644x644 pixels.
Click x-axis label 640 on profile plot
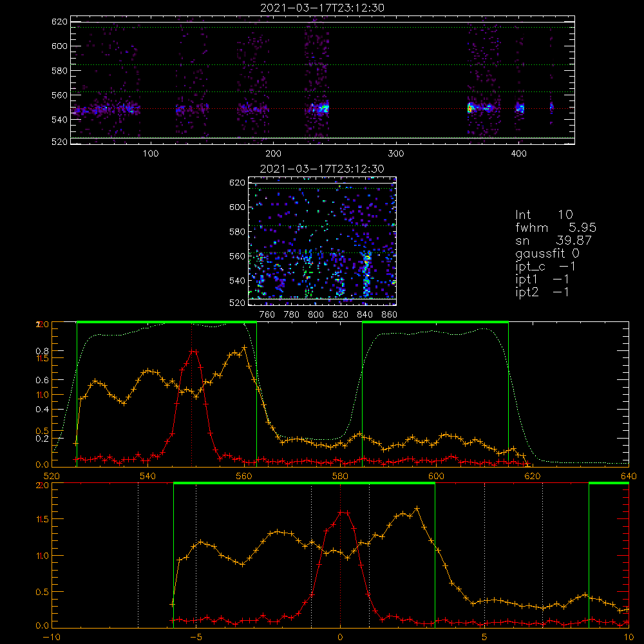click(x=629, y=477)
